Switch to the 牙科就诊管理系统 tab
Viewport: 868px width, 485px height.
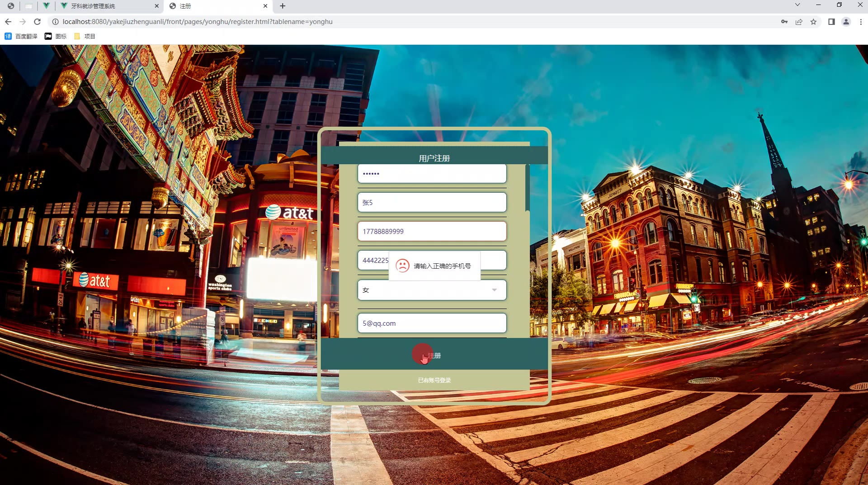pyautogui.click(x=110, y=6)
